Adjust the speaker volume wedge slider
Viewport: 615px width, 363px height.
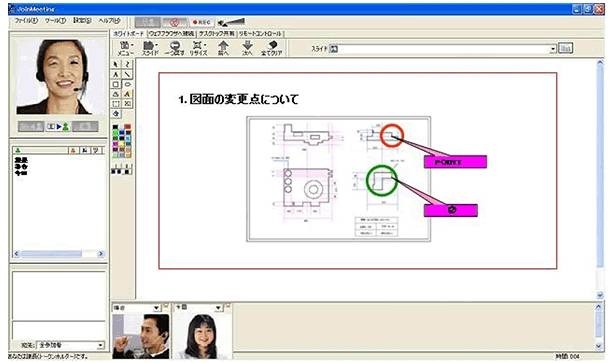click(232, 22)
